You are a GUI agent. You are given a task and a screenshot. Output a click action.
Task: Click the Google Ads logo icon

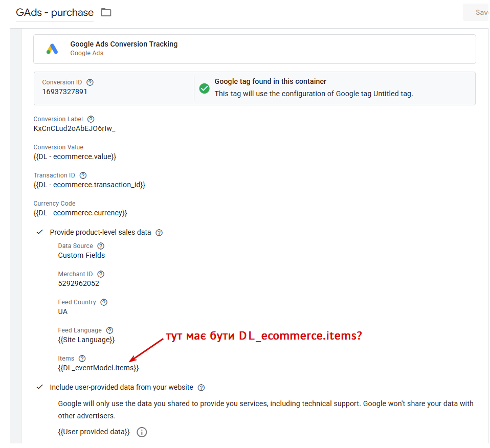coord(52,49)
